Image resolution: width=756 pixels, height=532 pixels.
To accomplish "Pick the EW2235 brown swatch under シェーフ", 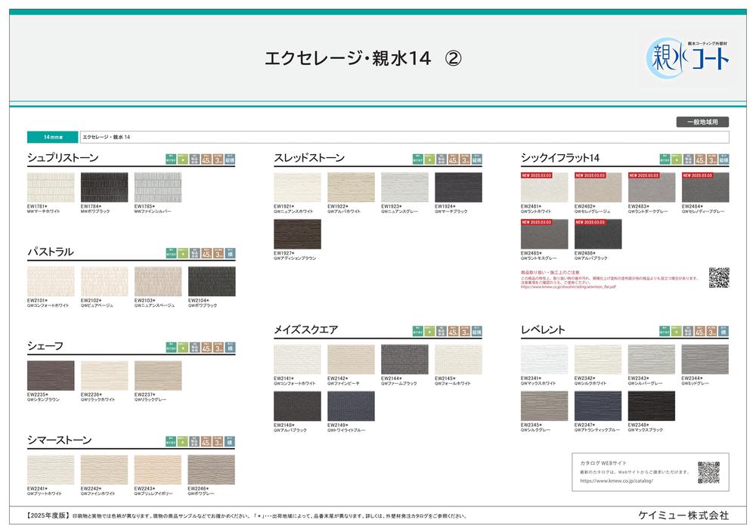I will tap(51, 376).
